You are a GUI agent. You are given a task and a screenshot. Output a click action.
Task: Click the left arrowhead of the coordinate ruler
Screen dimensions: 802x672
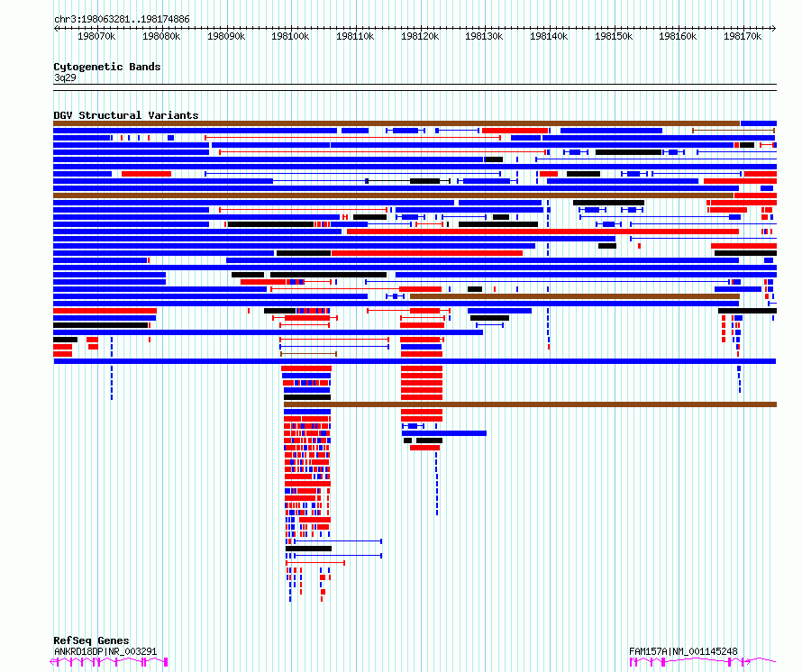tap(56, 29)
